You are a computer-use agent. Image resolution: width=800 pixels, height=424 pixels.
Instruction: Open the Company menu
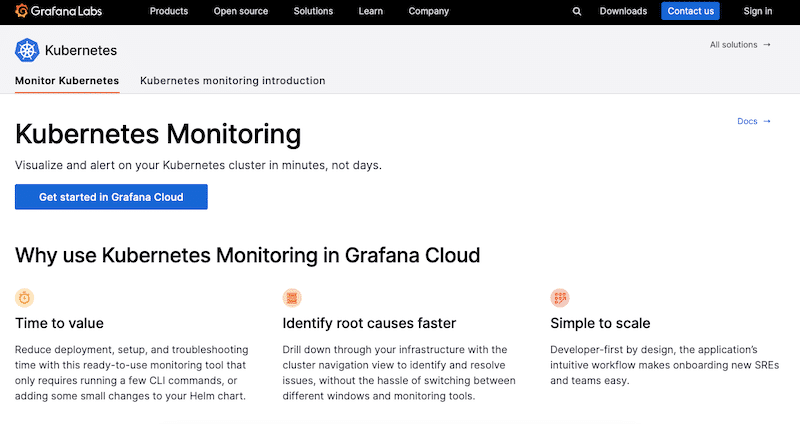[x=429, y=11]
